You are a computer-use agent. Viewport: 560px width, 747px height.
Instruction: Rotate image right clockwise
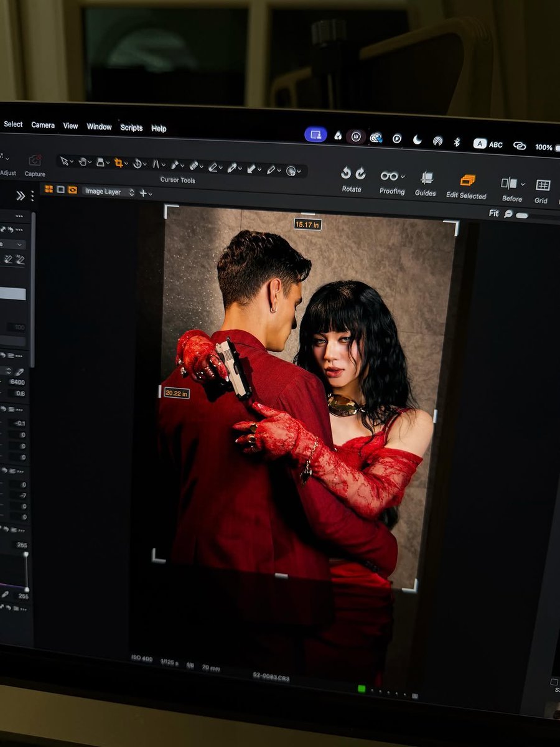pyautogui.click(x=360, y=173)
